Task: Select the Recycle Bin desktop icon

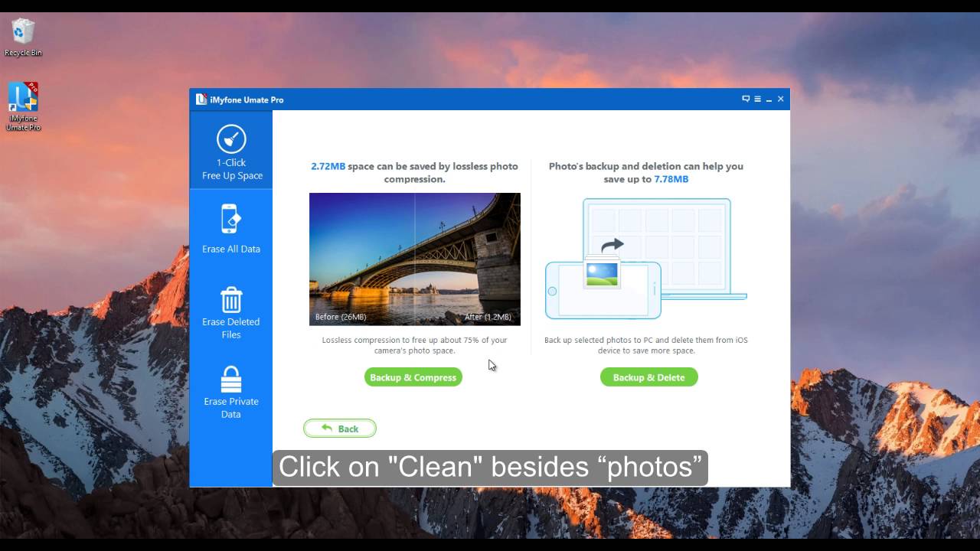Action: pyautogui.click(x=23, y=37)
